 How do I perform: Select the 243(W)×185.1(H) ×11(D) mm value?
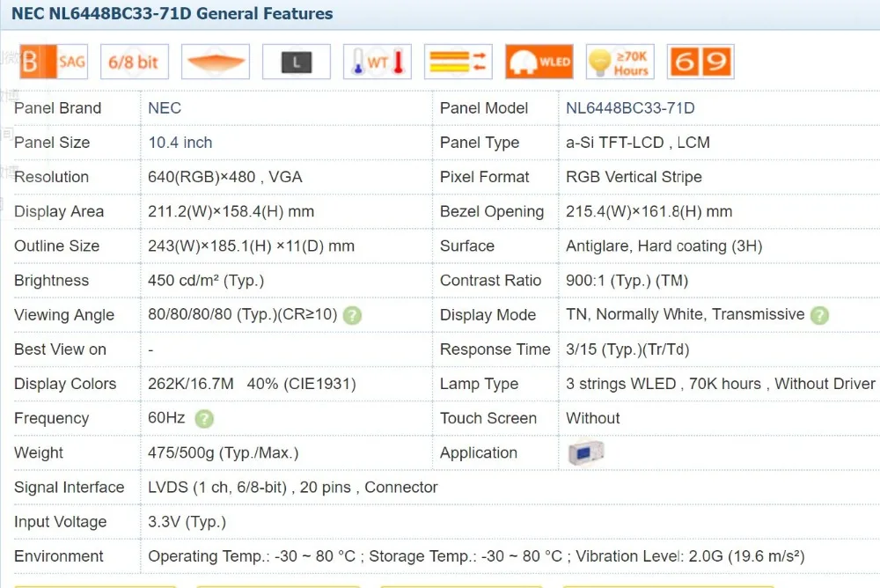(251, 246)
